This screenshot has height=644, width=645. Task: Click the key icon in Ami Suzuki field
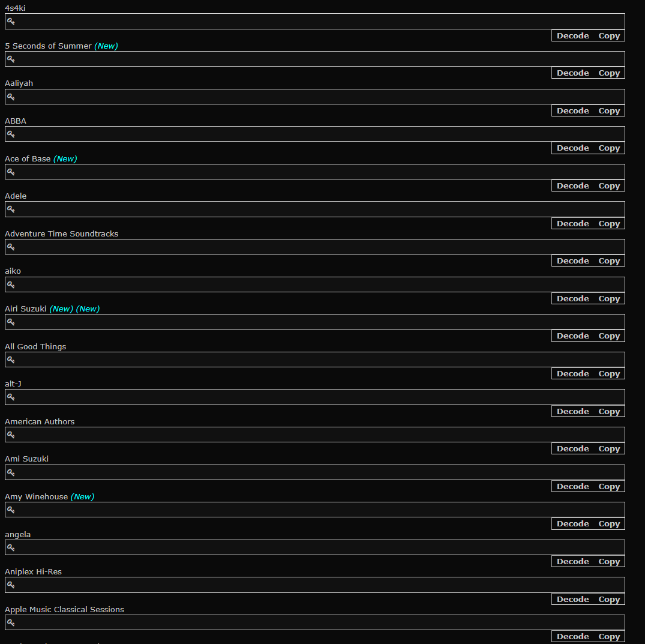coord(11,472)
